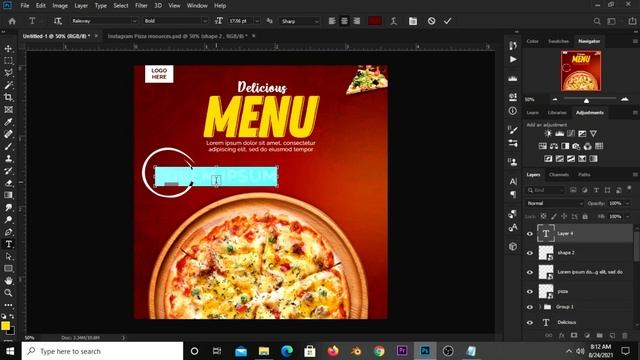The height and width of the screenshot is (360, 640).
Task: Hide the Lorem ipsum layer
Action: 530,272
